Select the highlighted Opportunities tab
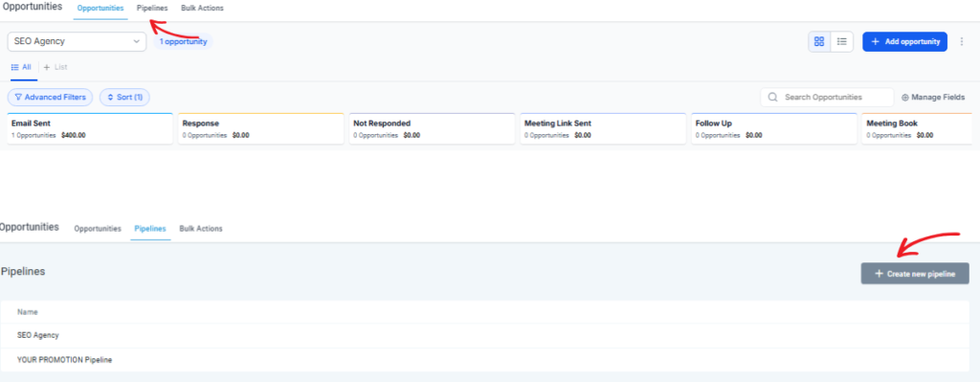Viewport: 980px width, 382px height. 100,8
